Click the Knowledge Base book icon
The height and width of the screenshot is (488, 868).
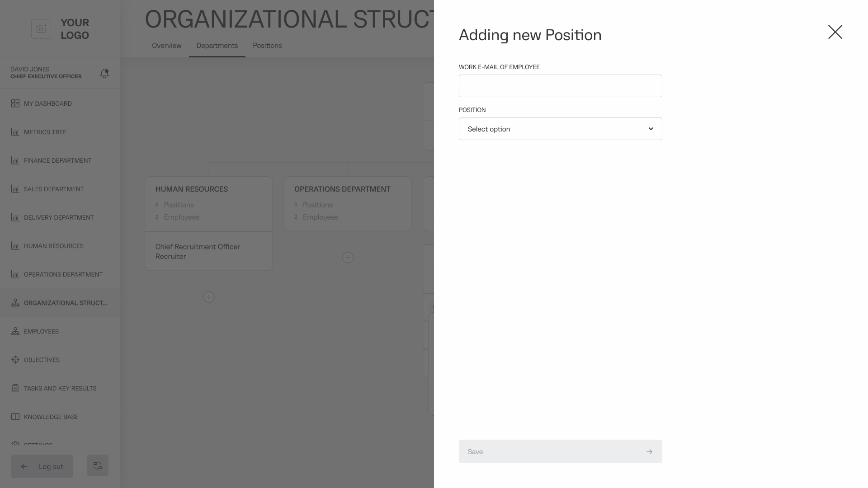coord(15,417)
